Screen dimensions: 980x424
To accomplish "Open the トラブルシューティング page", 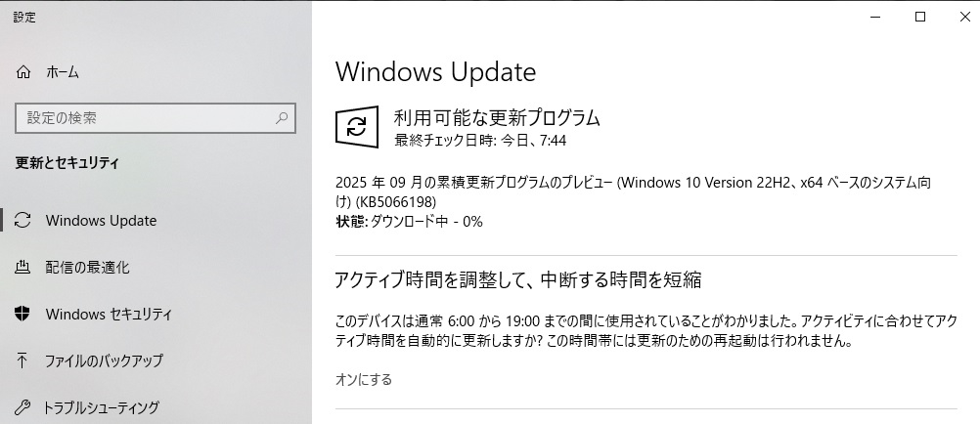I will click(x=102, y=407).
